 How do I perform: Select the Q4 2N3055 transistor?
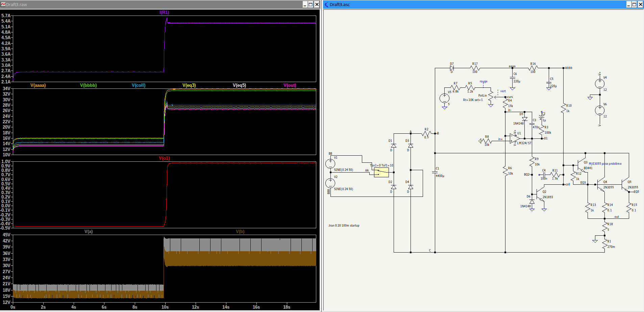click(600, 185)
